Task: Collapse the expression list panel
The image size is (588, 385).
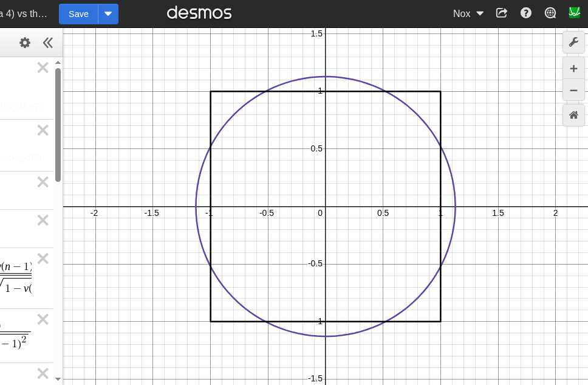Action: point(47,43)
